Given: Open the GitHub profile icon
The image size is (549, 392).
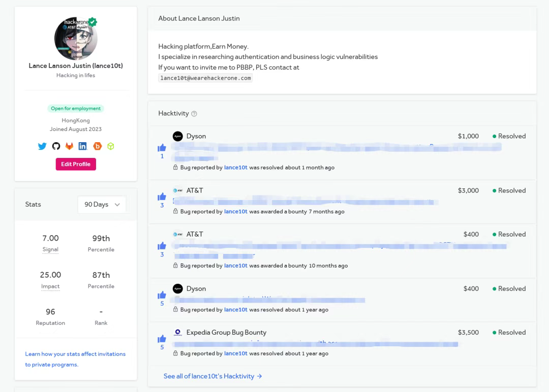Looking at the screenshot, I should click(x=56, y=146).
